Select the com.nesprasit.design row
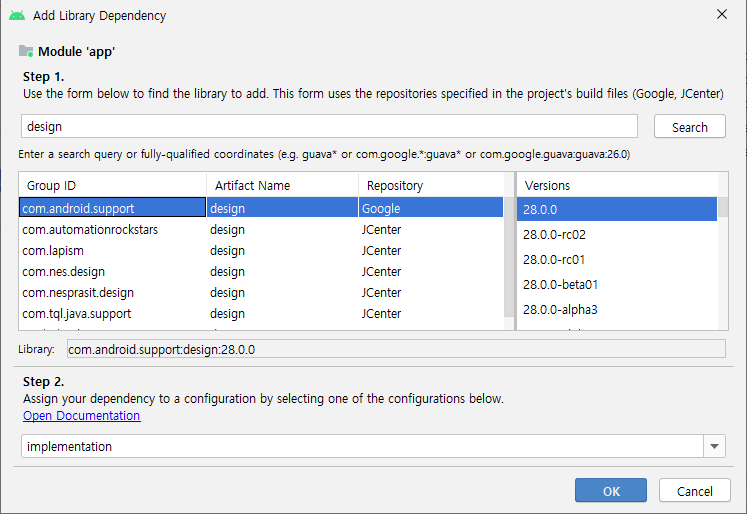The image size is (747, 514). click(261, 292)
